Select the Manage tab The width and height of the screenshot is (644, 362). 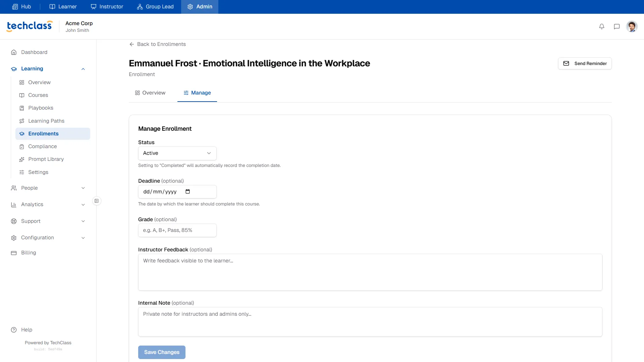click(197, 93)
